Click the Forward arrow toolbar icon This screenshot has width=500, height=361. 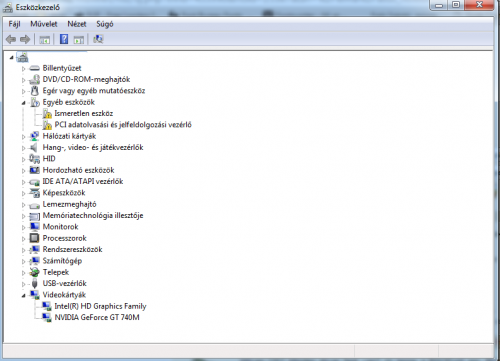coord(25,40)
